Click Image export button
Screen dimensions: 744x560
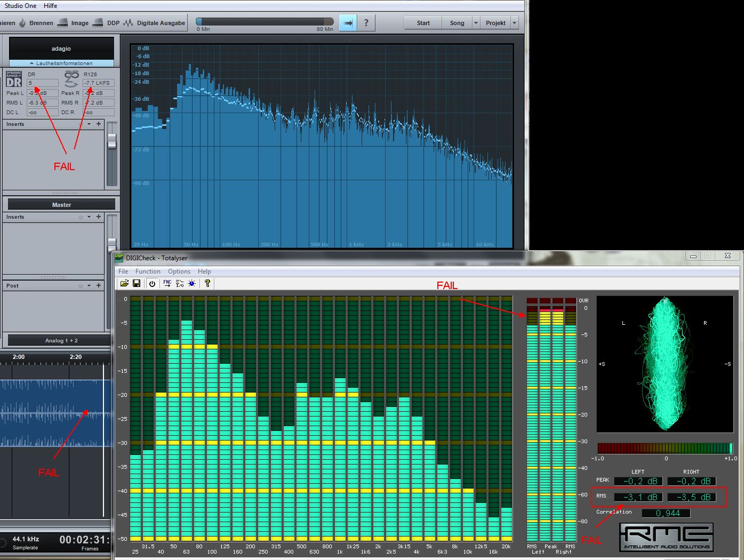[x=74, y=23]
